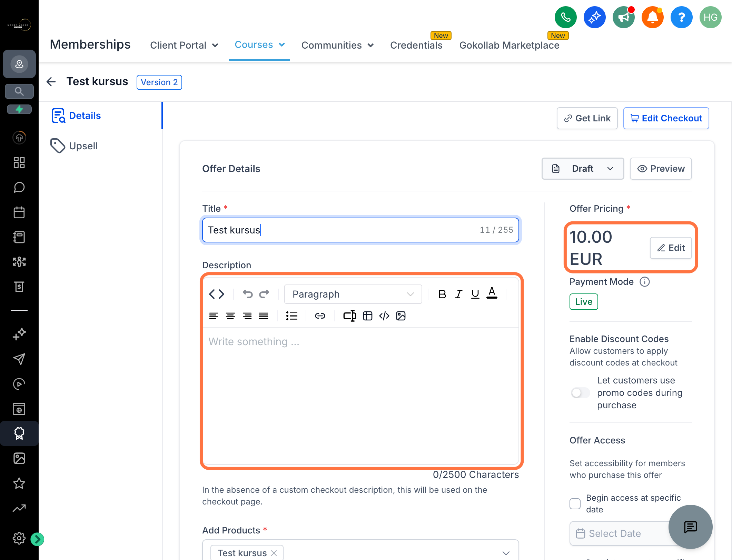The image size is (732, 560).
Task: Open the text color picker
Action: [x=492, y=293]
